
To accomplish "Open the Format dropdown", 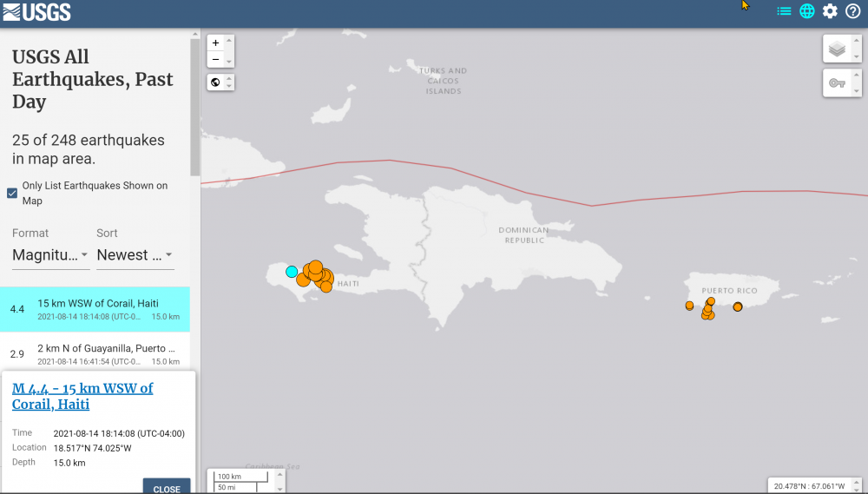I will (x=50, y=255).
